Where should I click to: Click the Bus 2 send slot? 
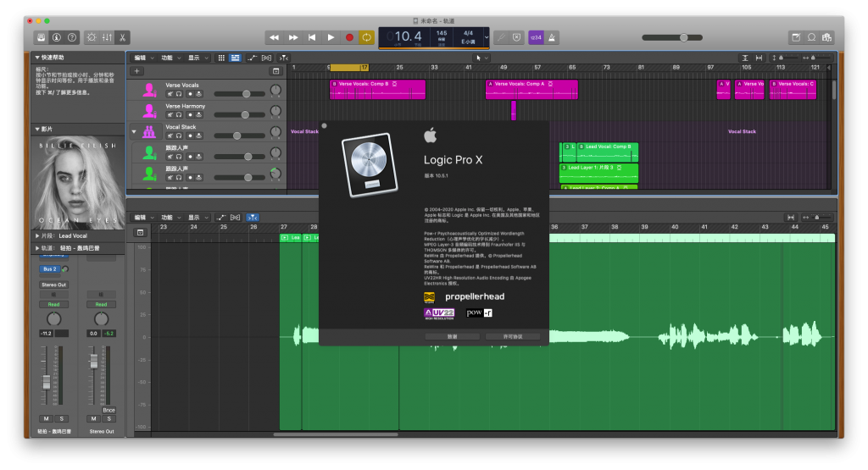coord(49,269)
